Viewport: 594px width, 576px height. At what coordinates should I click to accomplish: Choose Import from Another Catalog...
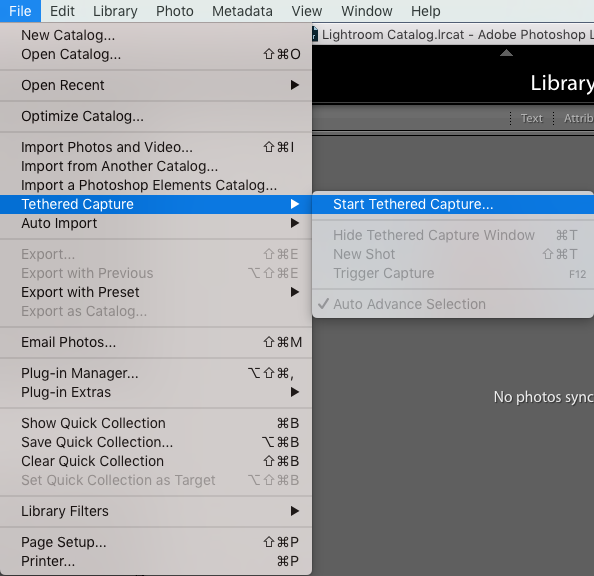coord(156,166)
